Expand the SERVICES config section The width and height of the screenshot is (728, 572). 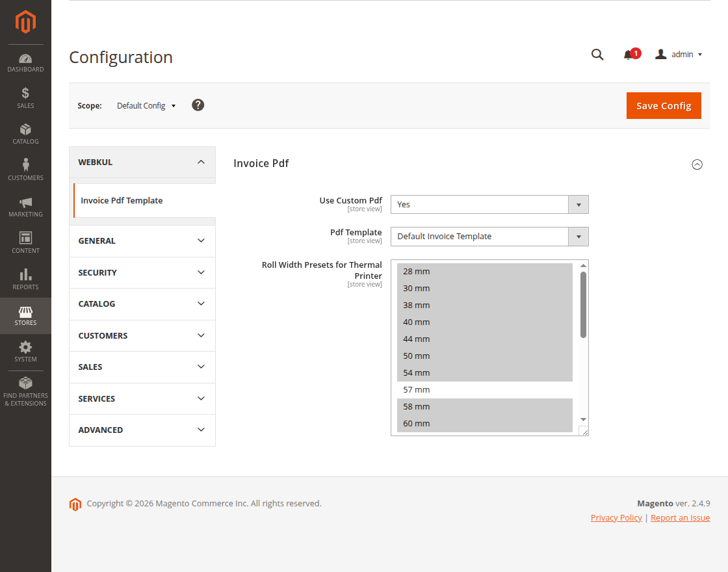click(142, 399)
